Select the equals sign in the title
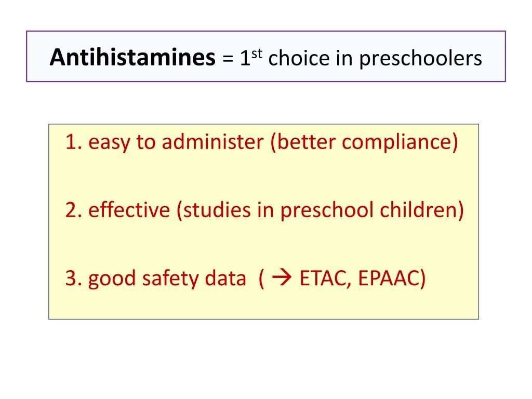532x399 pixels. click(228, 59)
